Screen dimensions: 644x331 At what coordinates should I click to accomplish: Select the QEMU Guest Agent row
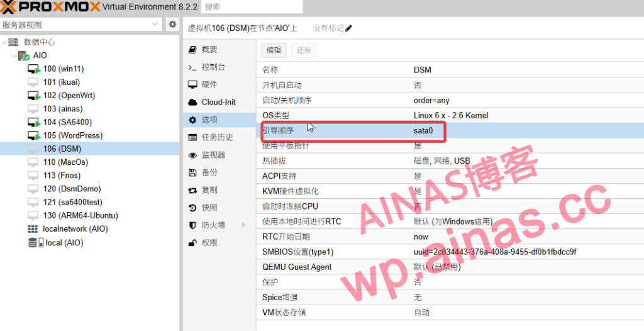(x=450, y=267)
